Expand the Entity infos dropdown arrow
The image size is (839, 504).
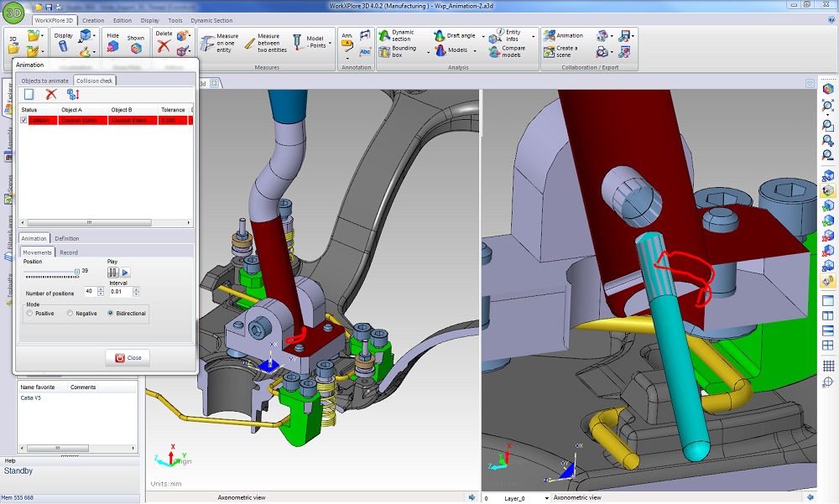(534, 36)
